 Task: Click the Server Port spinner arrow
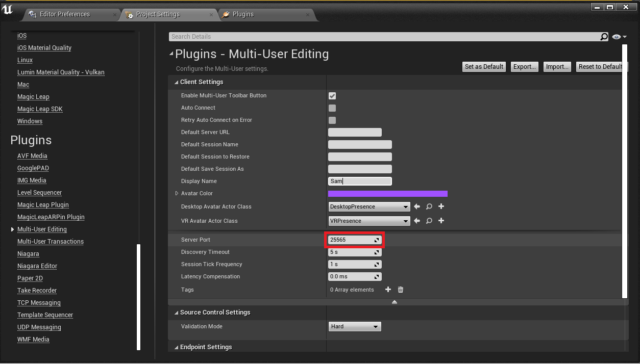coord(377,240)
